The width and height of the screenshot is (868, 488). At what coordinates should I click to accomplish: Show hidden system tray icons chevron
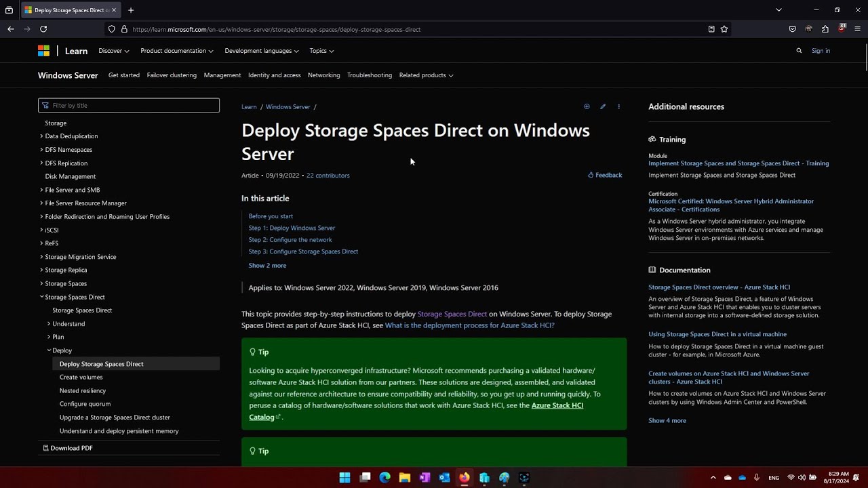(713, 477)
